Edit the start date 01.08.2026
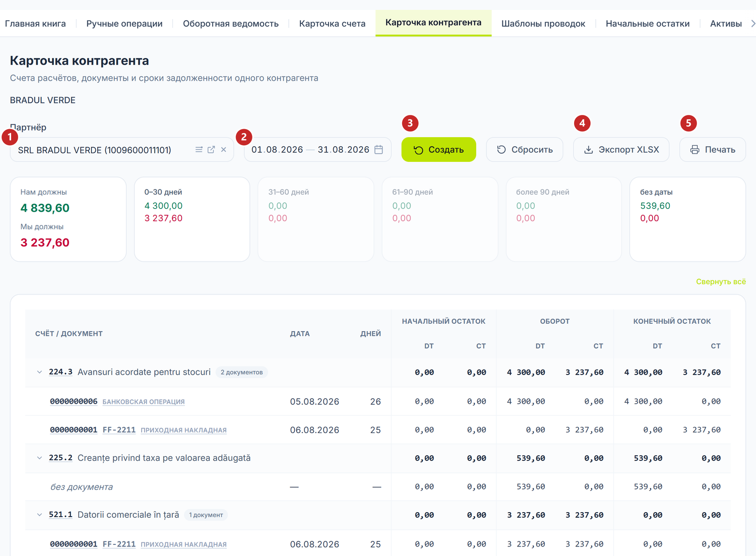The image size is (756, 556). (277, 150)
